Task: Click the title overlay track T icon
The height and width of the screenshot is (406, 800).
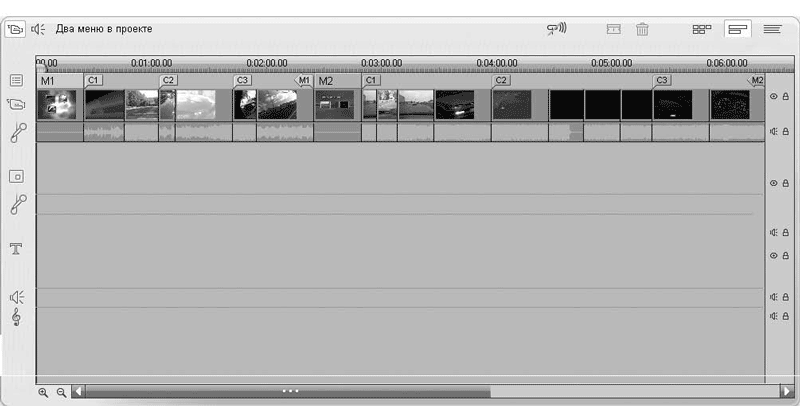Action: click(16, 248)
